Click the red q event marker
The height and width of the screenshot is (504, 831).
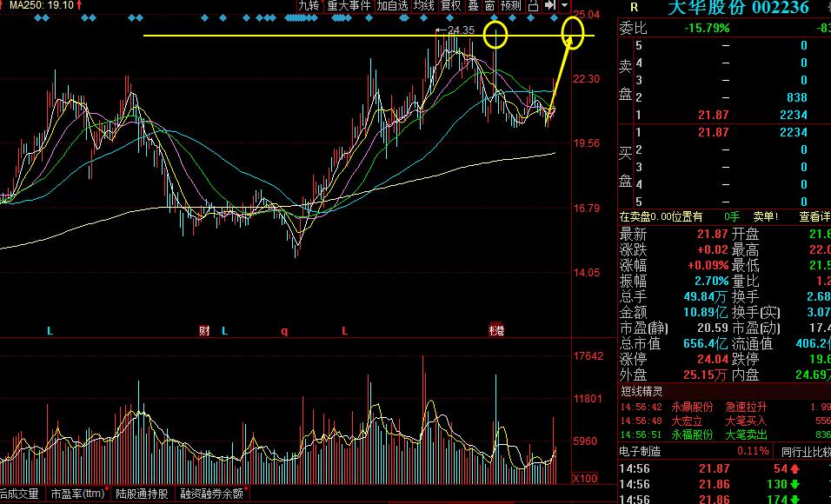(284, 331)
